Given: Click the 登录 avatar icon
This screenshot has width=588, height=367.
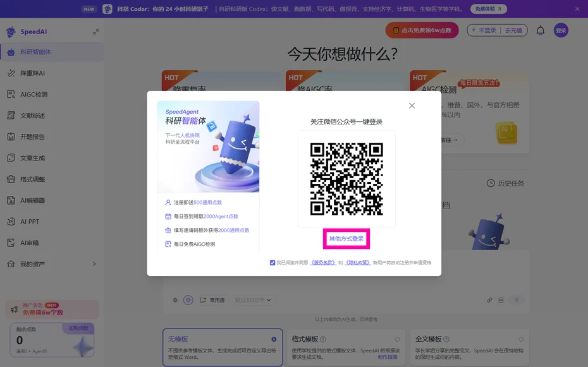Looking at the screenshot, I should (561, 30).
